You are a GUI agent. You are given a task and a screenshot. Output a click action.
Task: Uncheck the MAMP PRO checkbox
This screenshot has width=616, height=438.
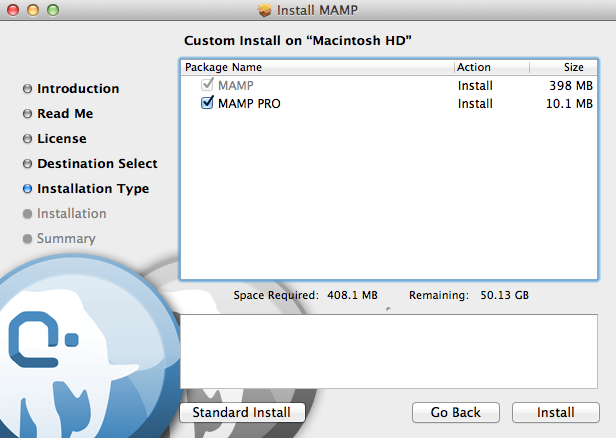click(207, 103)
